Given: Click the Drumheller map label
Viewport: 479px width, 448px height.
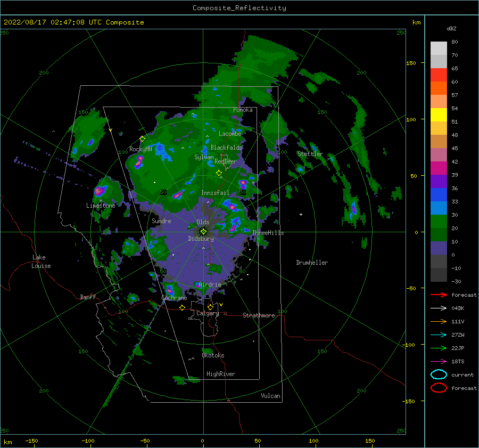Looking at the screenshot, I should click(312, 263).
